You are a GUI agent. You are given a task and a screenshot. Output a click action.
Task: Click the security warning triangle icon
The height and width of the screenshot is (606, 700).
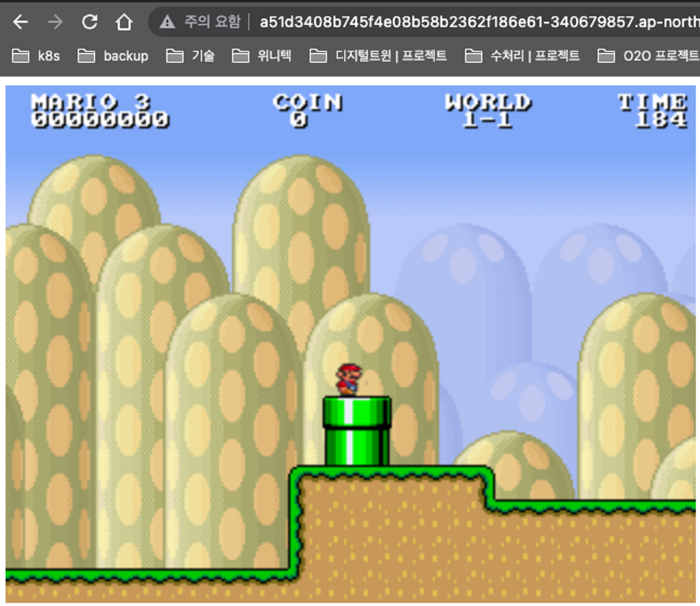coord(167,22)
